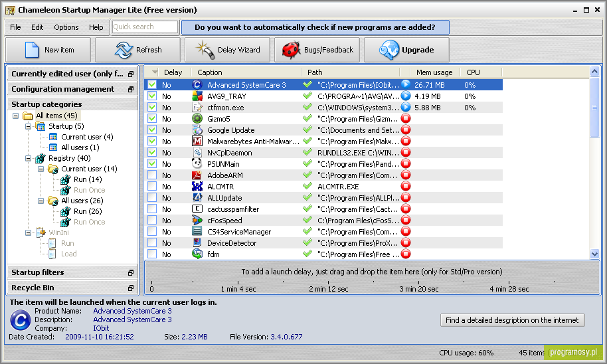
Task: Click the cFosSpeed program icon
Action: pos(197,221)
